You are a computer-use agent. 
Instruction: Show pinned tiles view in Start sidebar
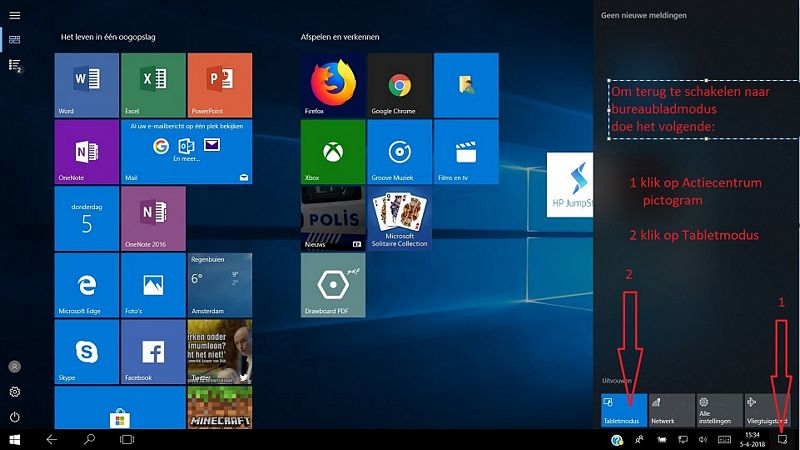[15, 40]
